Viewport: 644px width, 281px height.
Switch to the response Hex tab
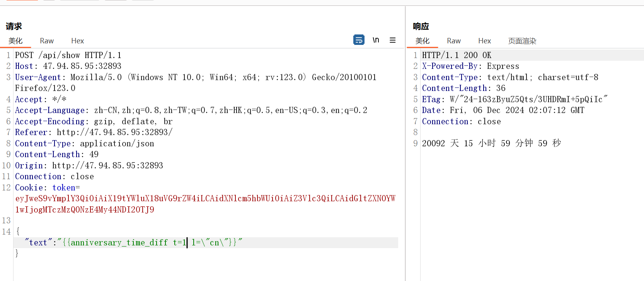(484, 41)
